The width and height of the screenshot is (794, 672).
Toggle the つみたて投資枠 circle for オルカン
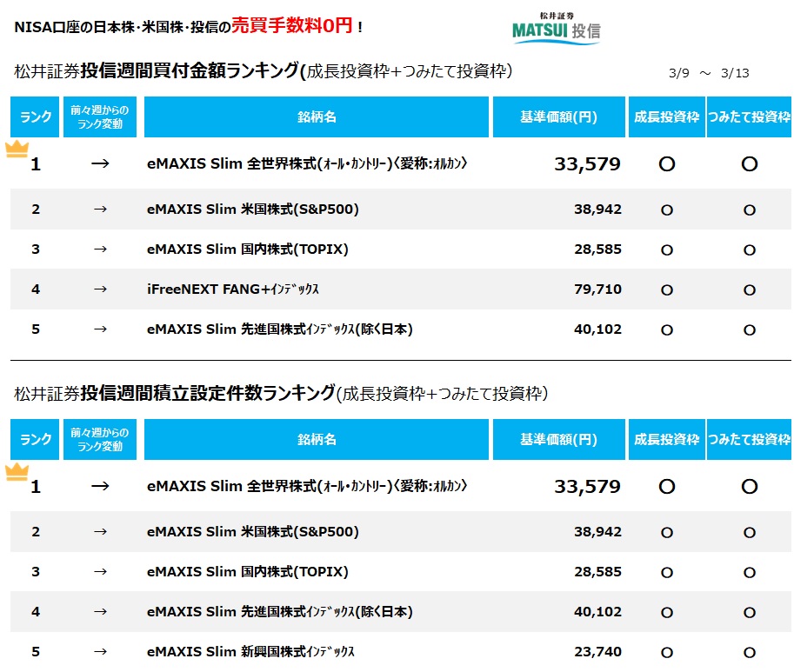click(749, 163)
